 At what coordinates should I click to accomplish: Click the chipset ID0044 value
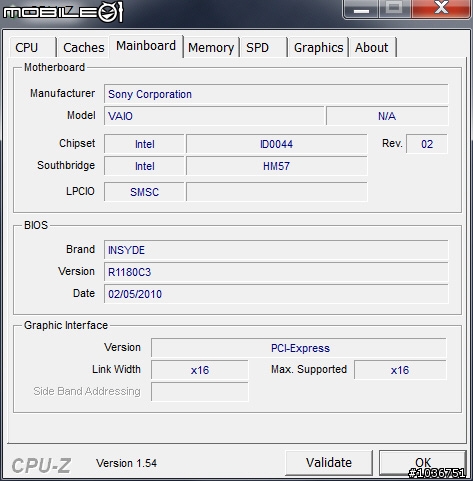click(277, 144)
